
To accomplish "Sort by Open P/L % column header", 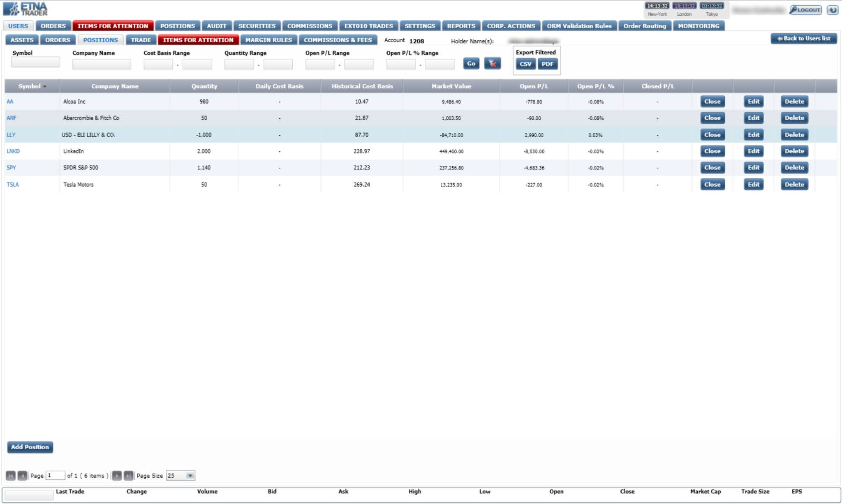I will [595, 86].
